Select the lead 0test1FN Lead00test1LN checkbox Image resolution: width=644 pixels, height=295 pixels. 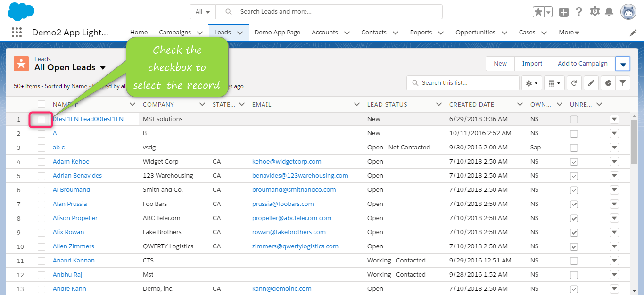click(41, 119)
